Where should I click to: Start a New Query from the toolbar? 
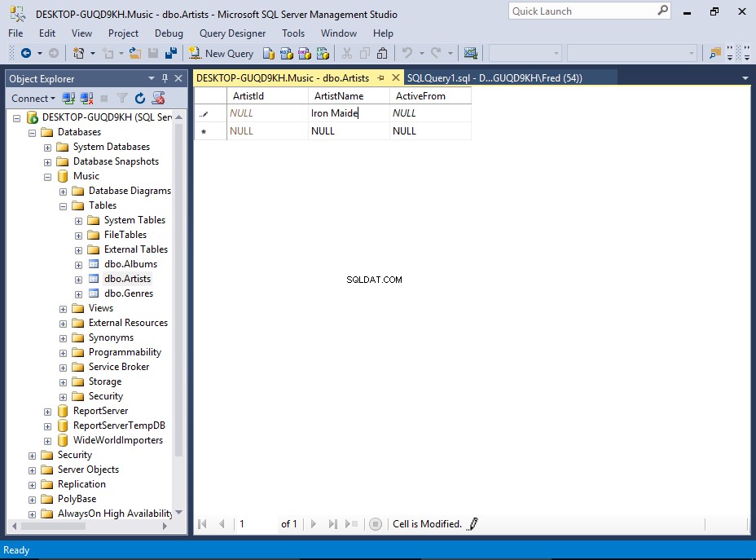tap(222, 53)
